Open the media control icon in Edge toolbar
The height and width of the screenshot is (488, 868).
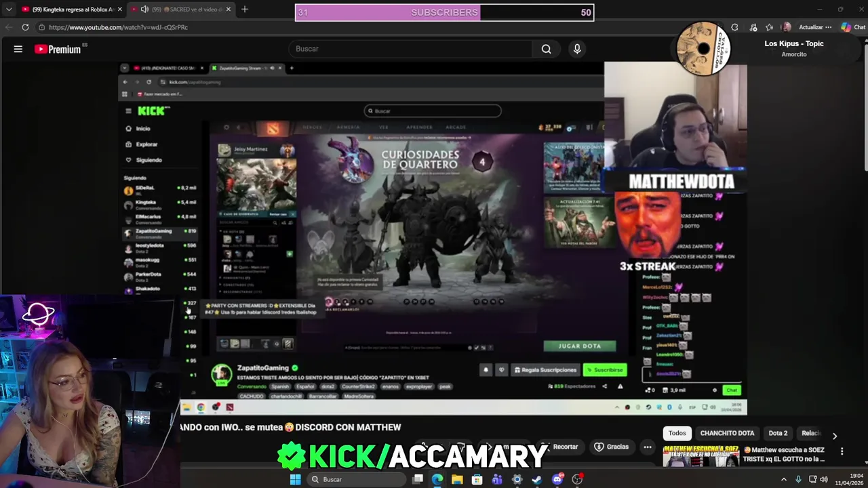753,27
